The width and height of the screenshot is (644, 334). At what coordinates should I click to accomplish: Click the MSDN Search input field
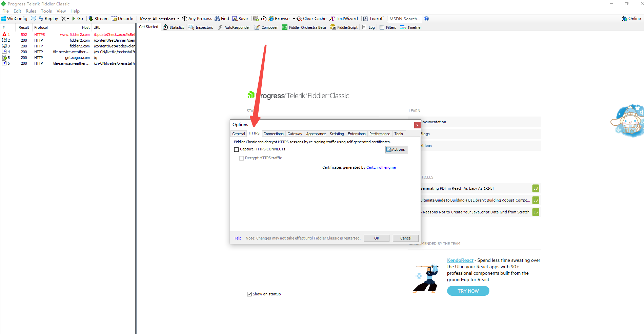coord(405,19)
